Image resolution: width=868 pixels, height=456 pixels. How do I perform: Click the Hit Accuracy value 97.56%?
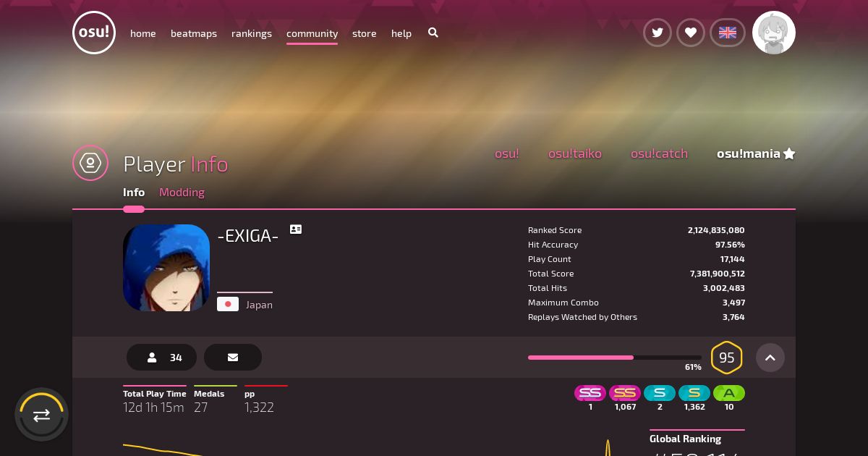tap(730, 245)
